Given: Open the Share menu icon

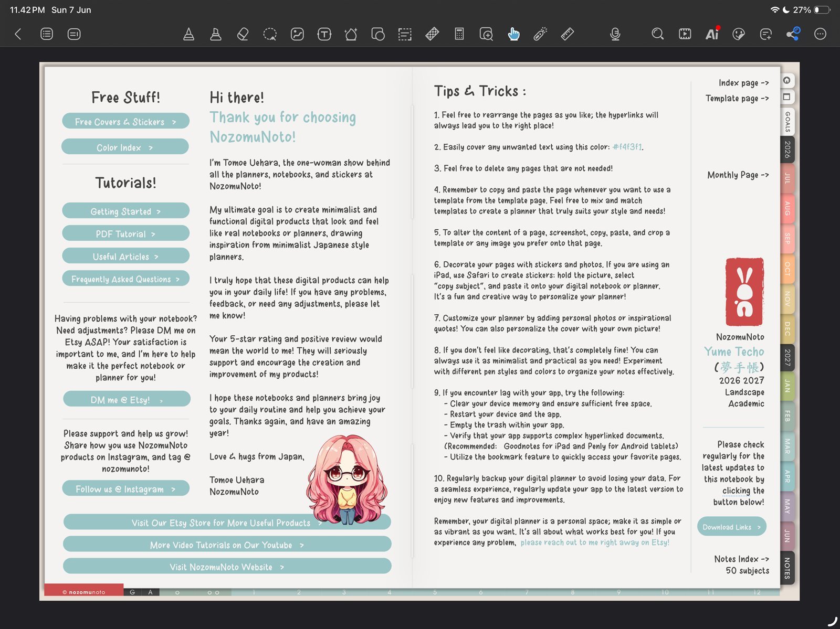Looking at the screenshot, I should click(793, 34).
